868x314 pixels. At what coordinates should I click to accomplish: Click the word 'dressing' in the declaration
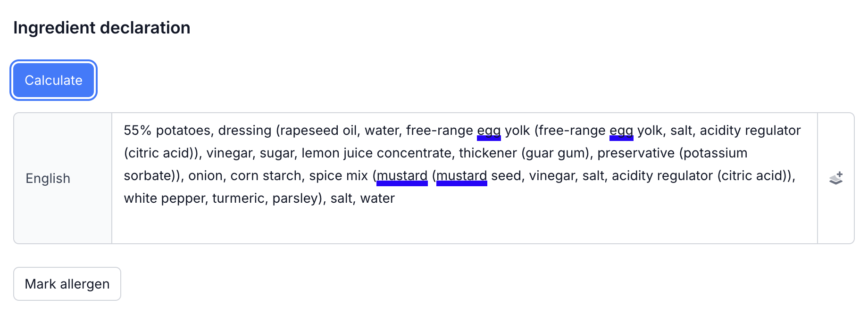[245, 130]
